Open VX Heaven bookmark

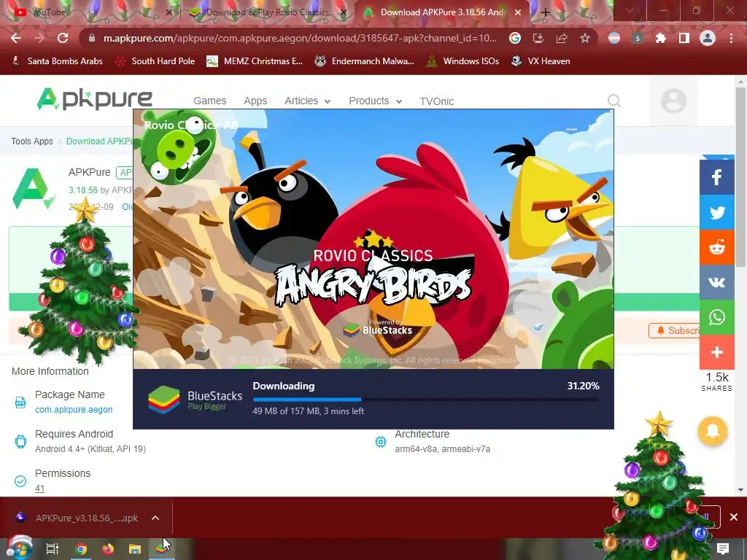tap(541, 61)
